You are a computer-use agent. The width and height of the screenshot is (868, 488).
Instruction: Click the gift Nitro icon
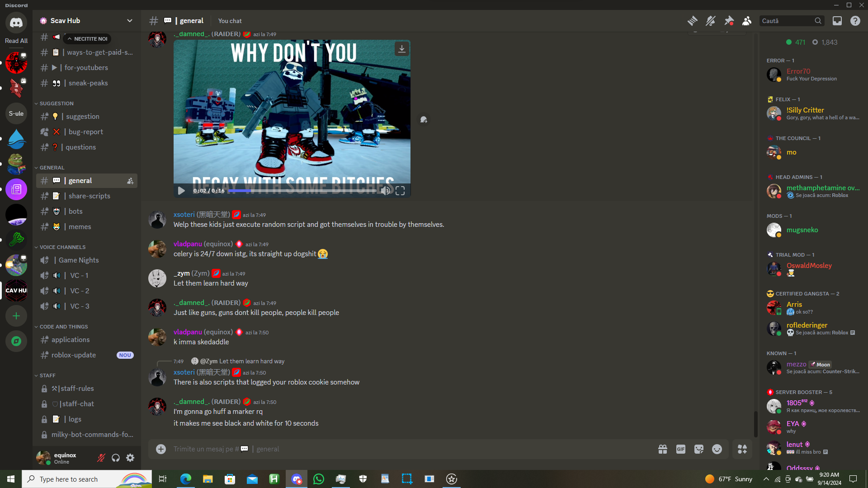tap(663, 449)
